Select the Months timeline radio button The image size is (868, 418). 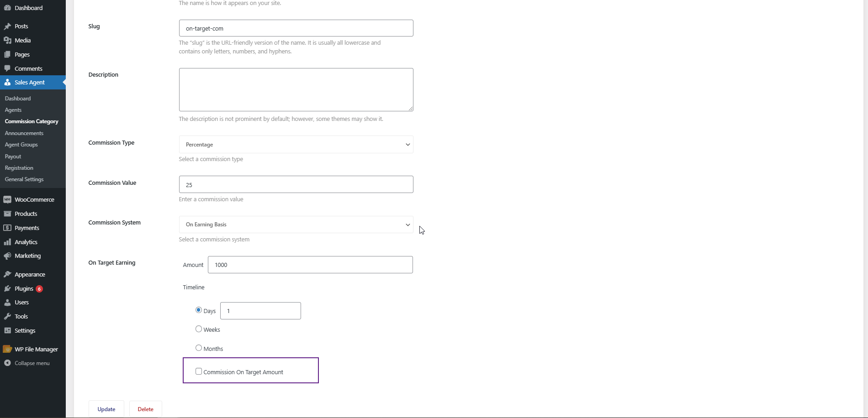[199, 348]
